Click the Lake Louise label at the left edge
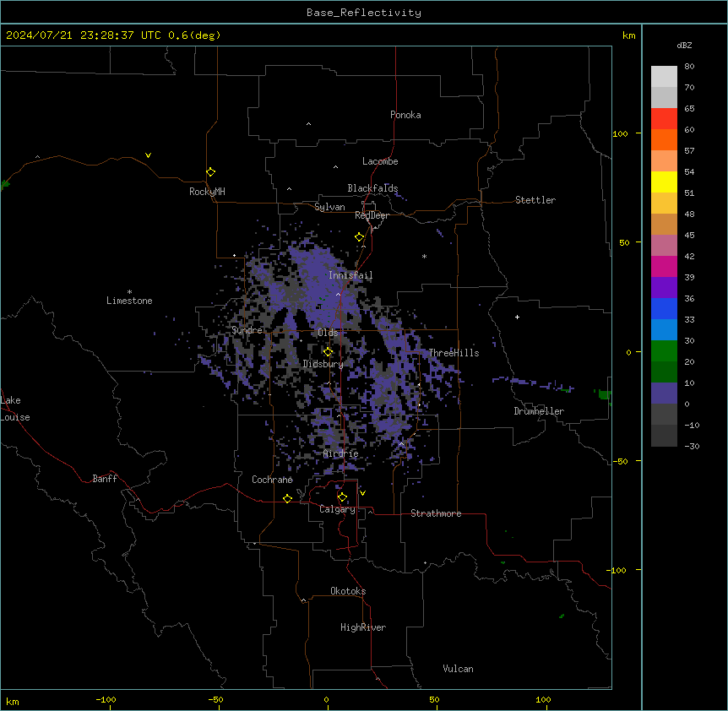 coord(15,409)
